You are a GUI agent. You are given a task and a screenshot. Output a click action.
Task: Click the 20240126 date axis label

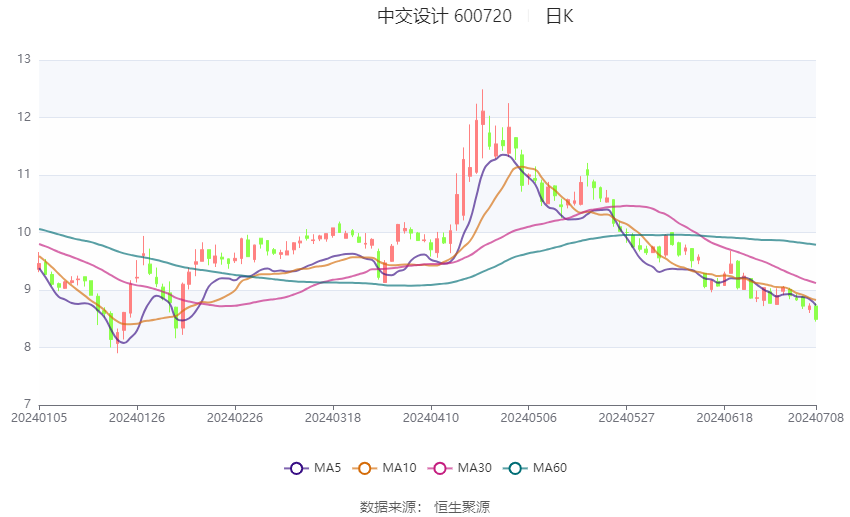click(x=137, y=418)
